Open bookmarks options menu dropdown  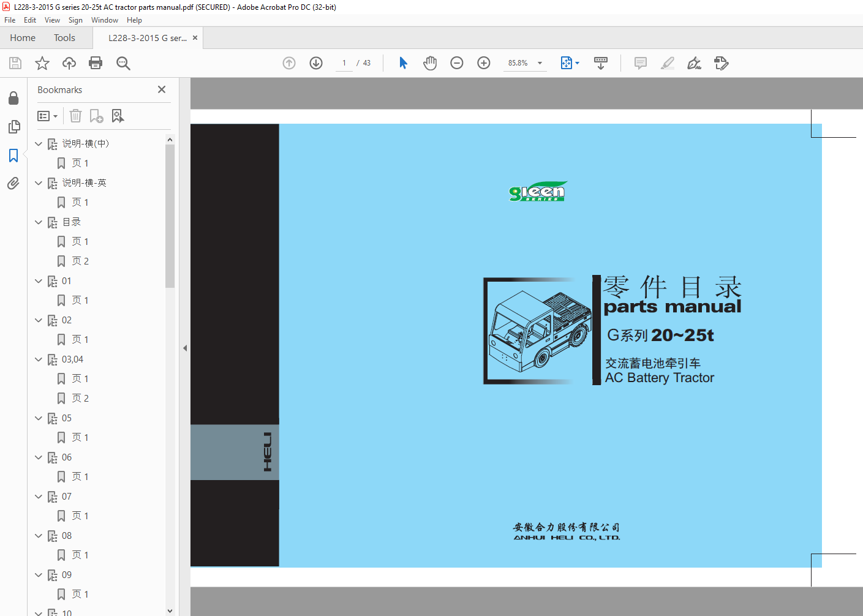tap(47, 116)
